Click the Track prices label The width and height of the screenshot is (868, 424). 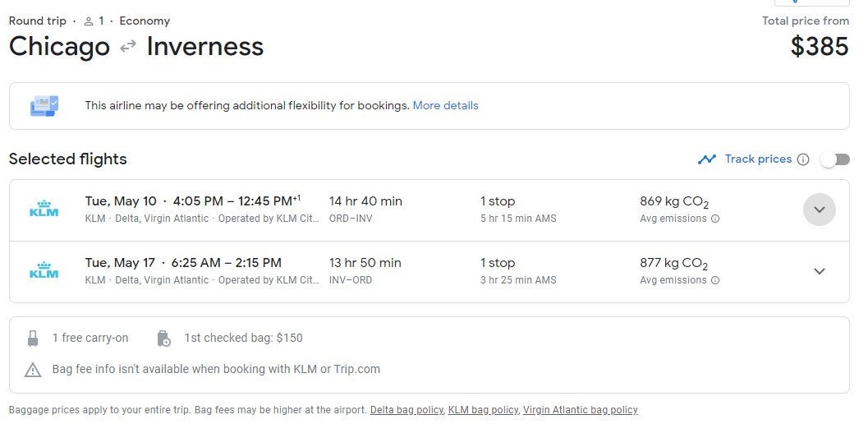coord(758,159)
